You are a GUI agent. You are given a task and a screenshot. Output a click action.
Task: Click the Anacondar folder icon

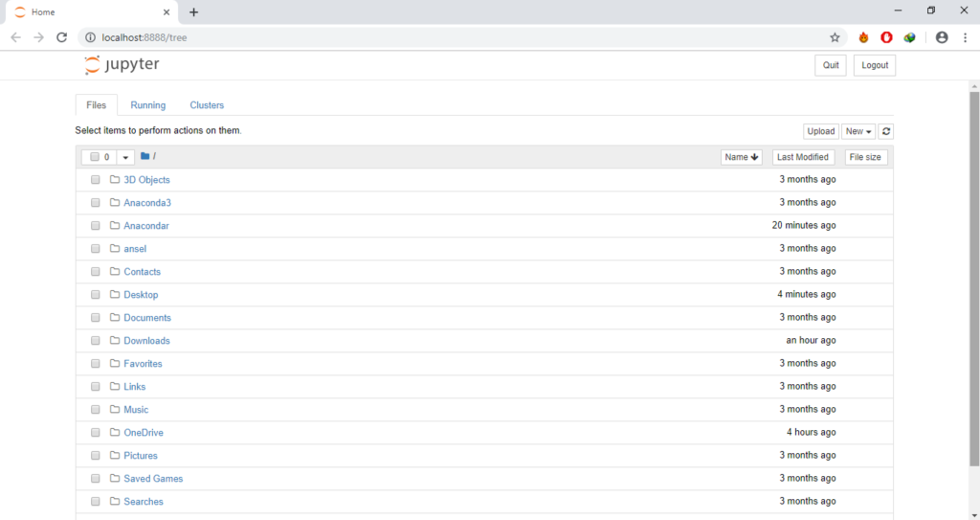click(x=115, y=225)
